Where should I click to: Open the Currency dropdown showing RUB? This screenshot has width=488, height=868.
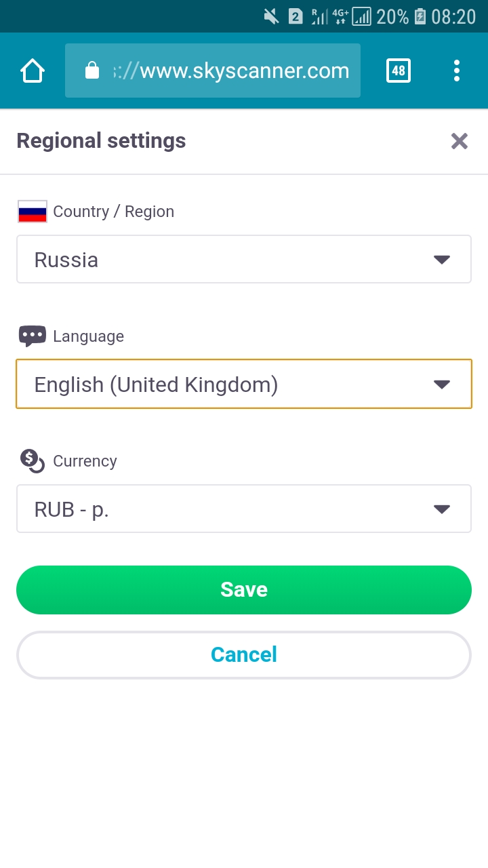pyautogui.click(x=244, y=509)
